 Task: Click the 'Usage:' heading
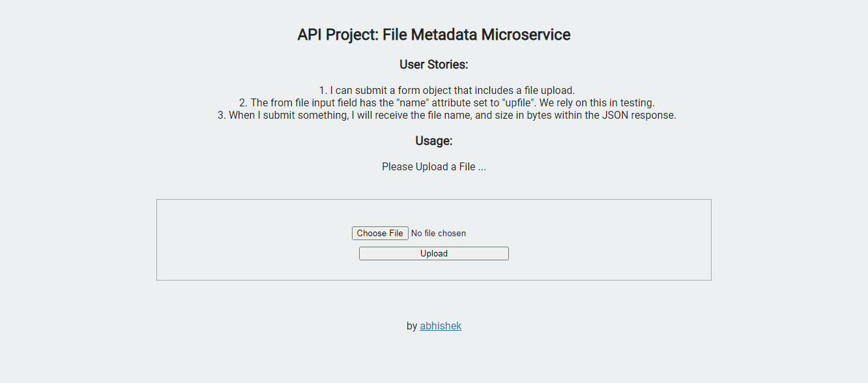tap(433, 140)
